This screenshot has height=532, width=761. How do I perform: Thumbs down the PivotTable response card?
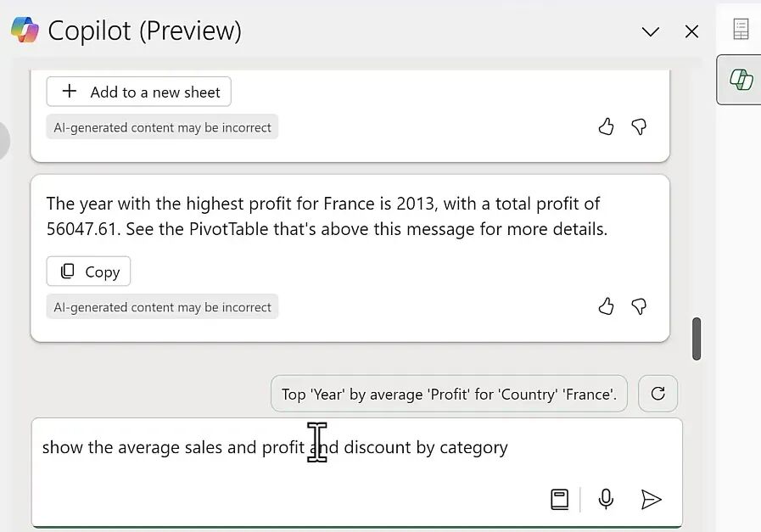pyautogui.click(x=639, y=126)
